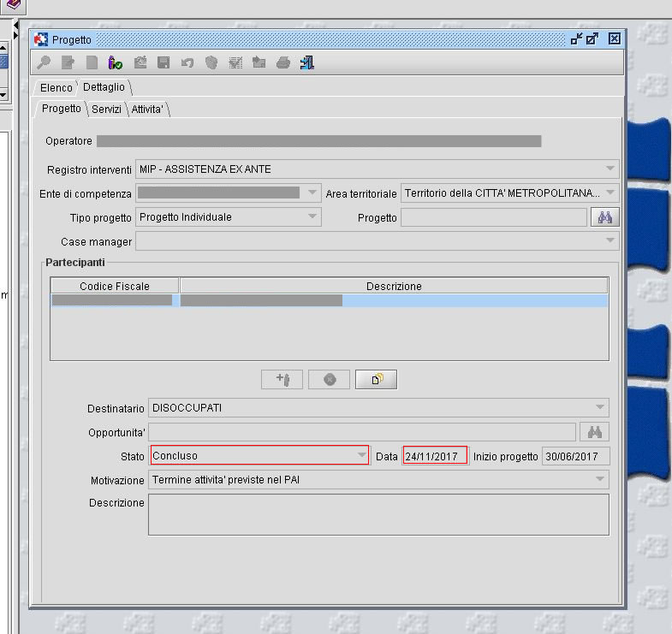672x634 pixels.
Task: Click the undo arrow toolbar icon
Action: [187, 63]
